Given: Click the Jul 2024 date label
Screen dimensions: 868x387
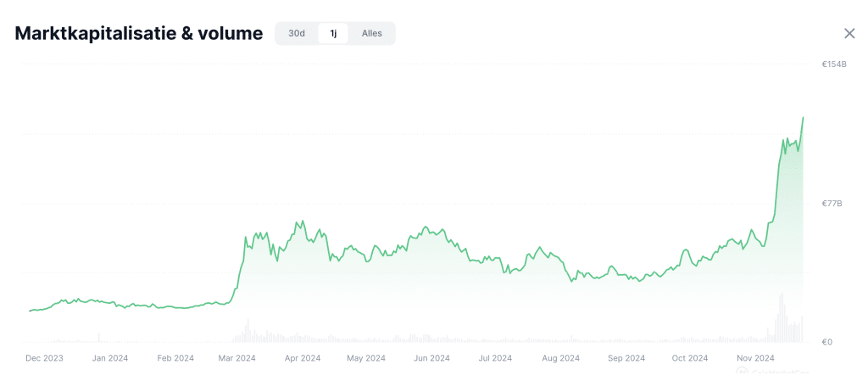Looking at the screenshot, I should click(x=494, y=358).
